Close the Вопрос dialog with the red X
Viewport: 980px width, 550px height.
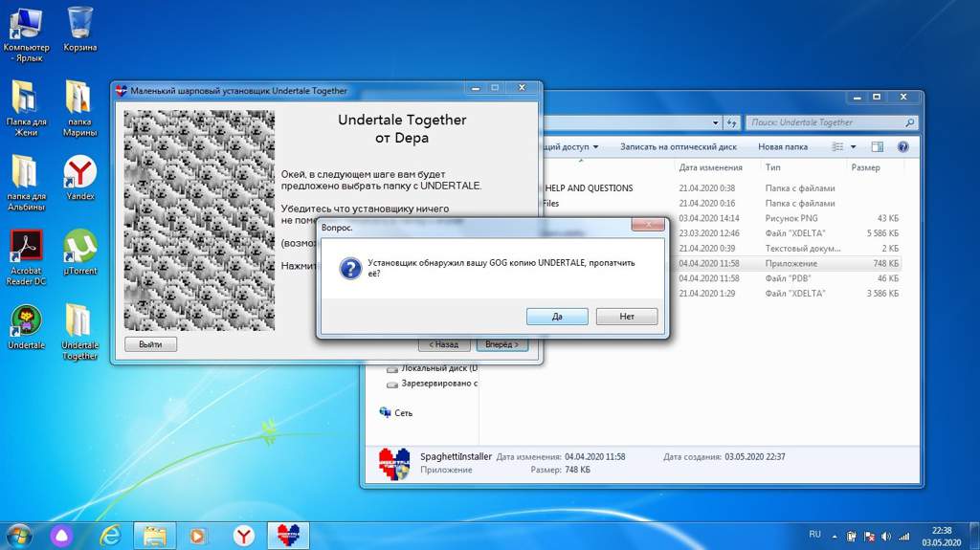coord(648,225)
